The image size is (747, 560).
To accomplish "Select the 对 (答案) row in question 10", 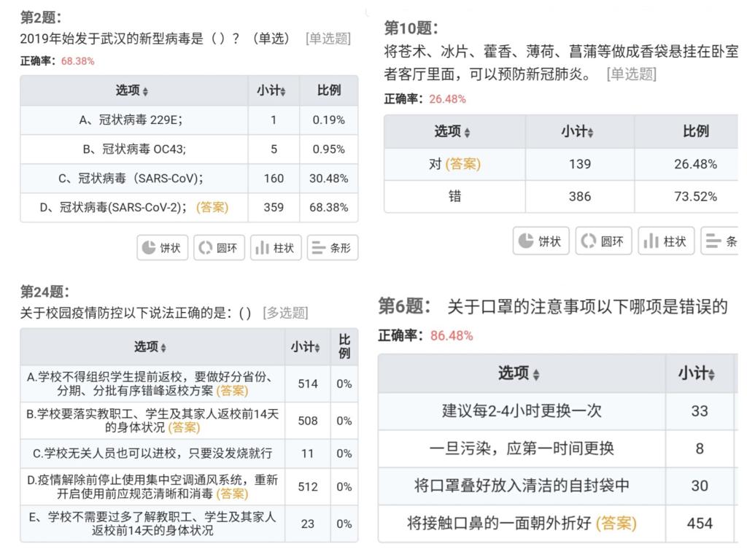I will [561, 164].
